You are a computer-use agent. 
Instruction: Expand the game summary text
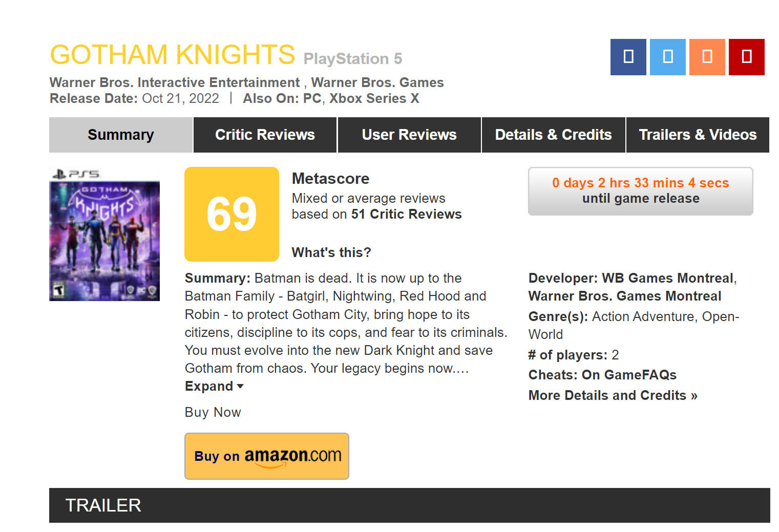coord(214,386)
